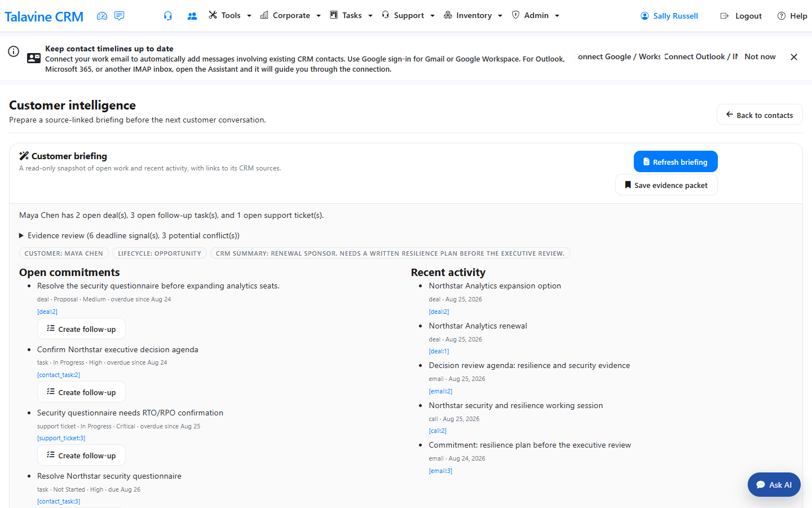Open the Ask AI chat button
The width and height of the screenshot is (812, 508).
774,484
